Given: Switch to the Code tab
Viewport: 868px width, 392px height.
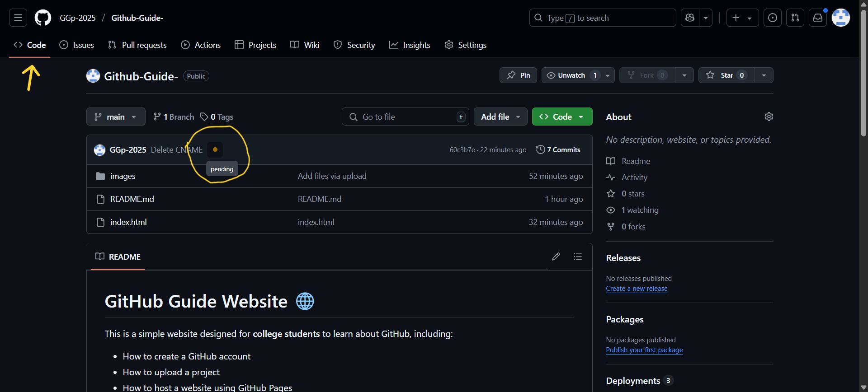Looking at the screenshot, I should pos(30,45).
